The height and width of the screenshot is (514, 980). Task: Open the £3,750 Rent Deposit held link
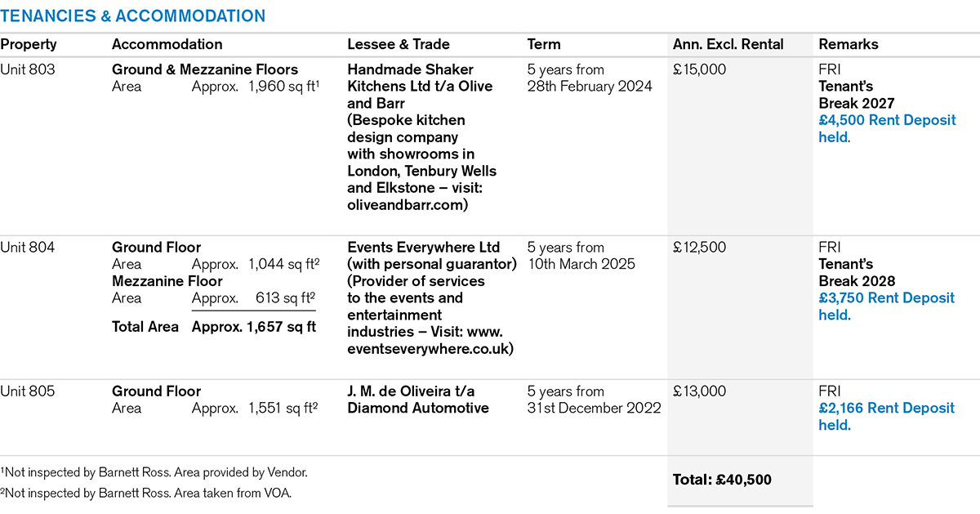pos(886,306)
